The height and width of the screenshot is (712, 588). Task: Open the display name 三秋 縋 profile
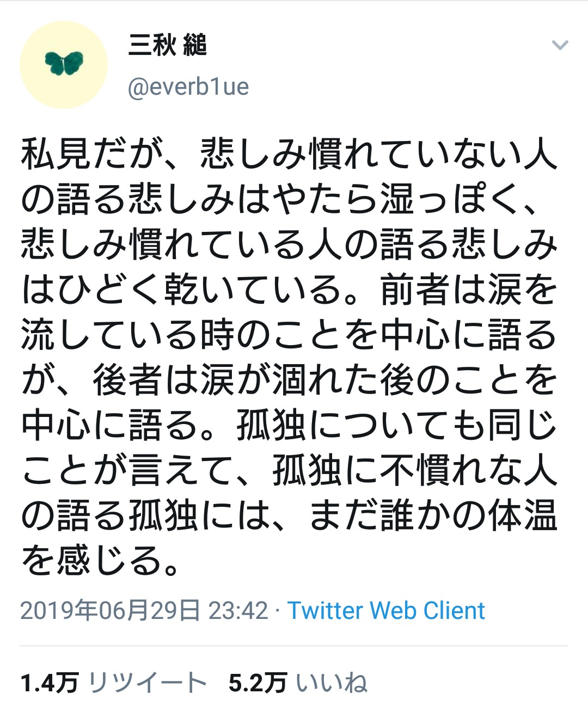point(167,45)
